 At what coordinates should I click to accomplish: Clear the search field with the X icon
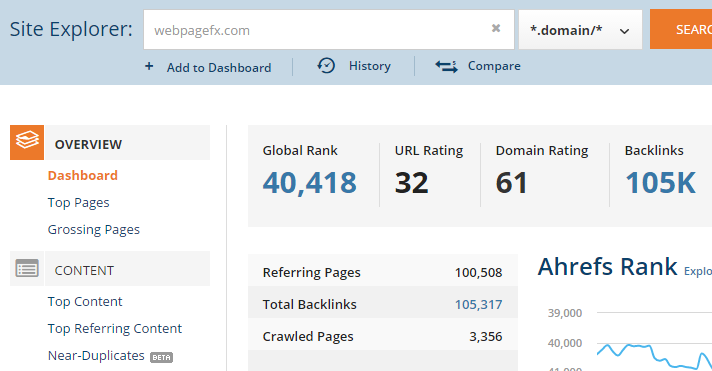point(496,28)
